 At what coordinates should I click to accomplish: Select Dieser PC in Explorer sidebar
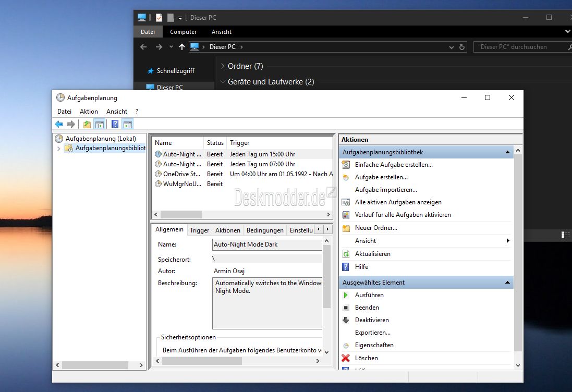pyautogui.click(x=169, y=87)
